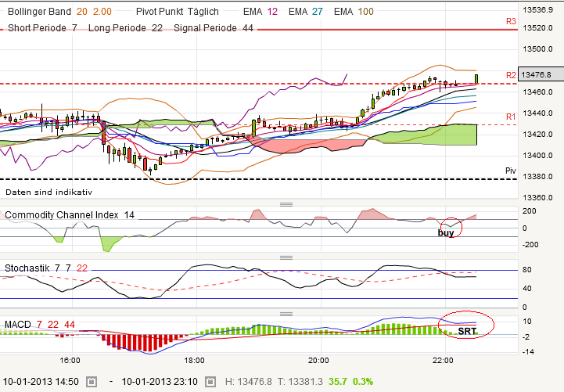Click the low value T: 13381.3
Screen dimensions: 564x392
[300, 382]
